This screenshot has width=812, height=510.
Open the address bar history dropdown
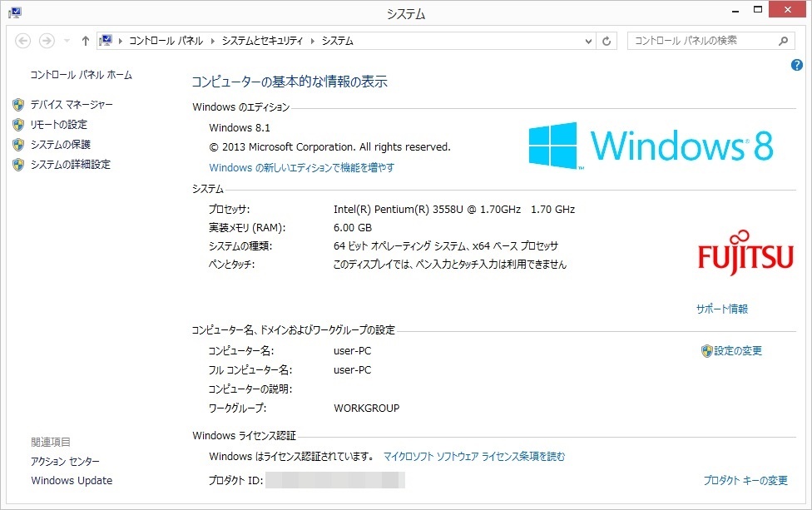(x=588, y=41)
